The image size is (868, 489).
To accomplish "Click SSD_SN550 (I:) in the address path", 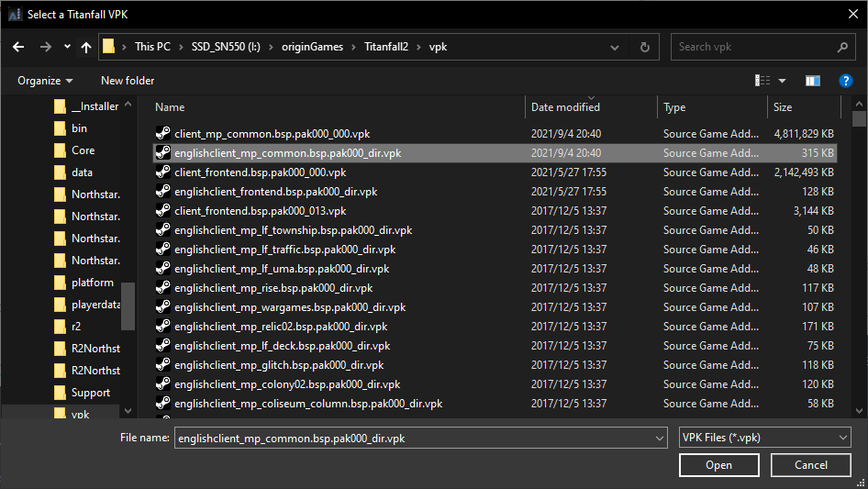I will pos(226,47).
